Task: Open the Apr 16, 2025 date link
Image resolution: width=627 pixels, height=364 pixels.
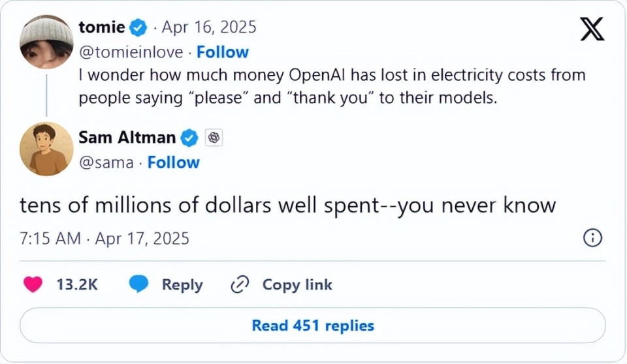Action: pos(208,27)
